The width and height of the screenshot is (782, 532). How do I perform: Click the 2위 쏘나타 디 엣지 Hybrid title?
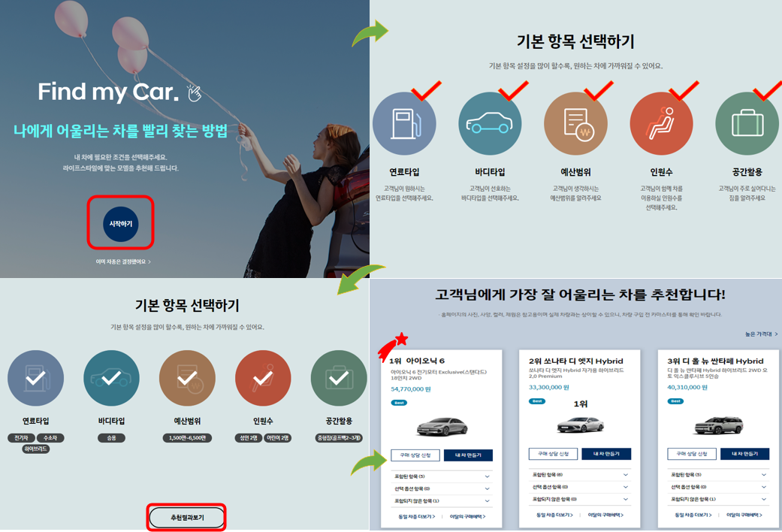point(576,361)
